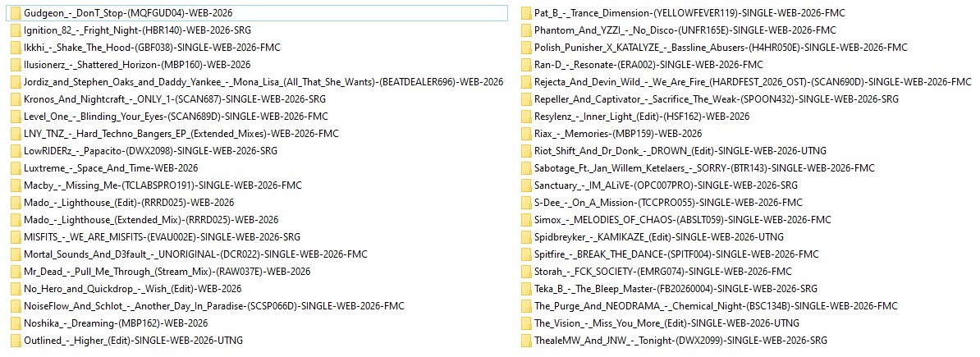Select folder name Storah_-_FCK_SOCIETY-(EMRG074)-SINGLE-WEB-2026-FMC
Screen dimensions: 980x357
pyautogui.click(x=663, y=272)
